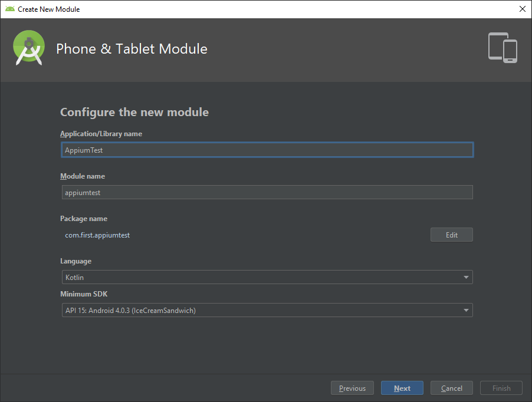Click the Minimum SDK label
Image resolution: width=532 pixels, height=402 pixels.
click(84, 294)
